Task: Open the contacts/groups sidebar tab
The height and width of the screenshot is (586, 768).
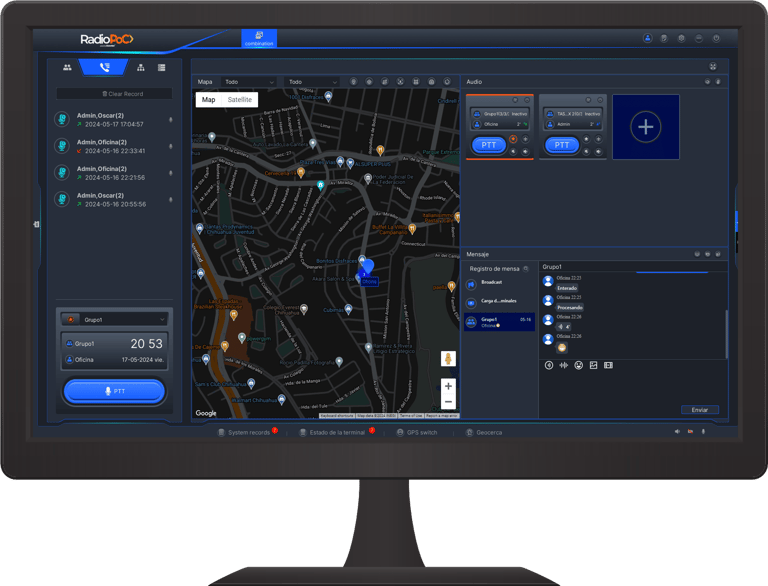Action: click(67, 68)
